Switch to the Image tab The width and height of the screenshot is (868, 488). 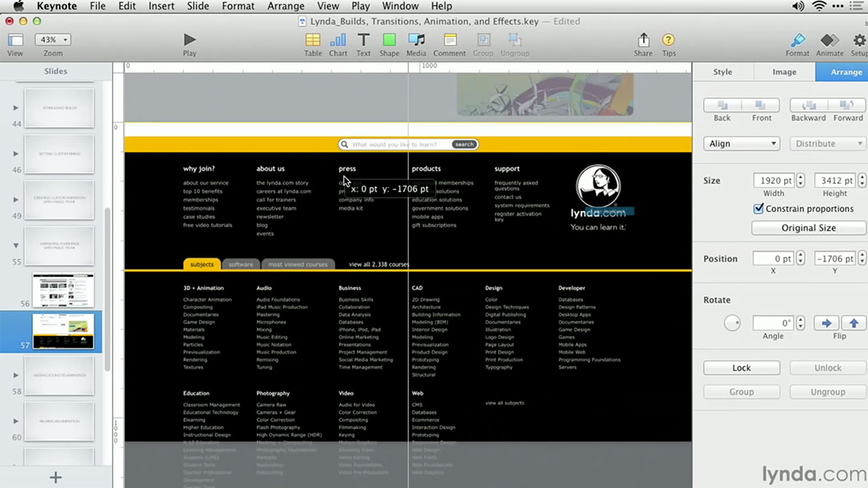click(785, 72)
